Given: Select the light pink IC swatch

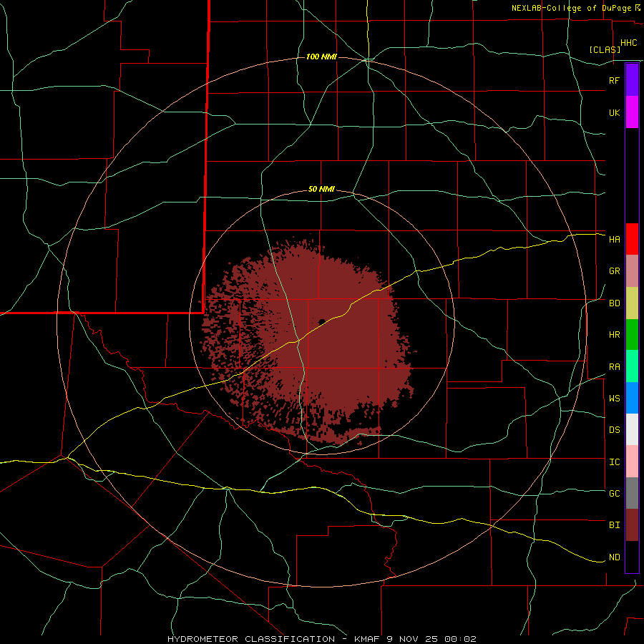Looking at the screenshot, I should (x=632, y=462).
